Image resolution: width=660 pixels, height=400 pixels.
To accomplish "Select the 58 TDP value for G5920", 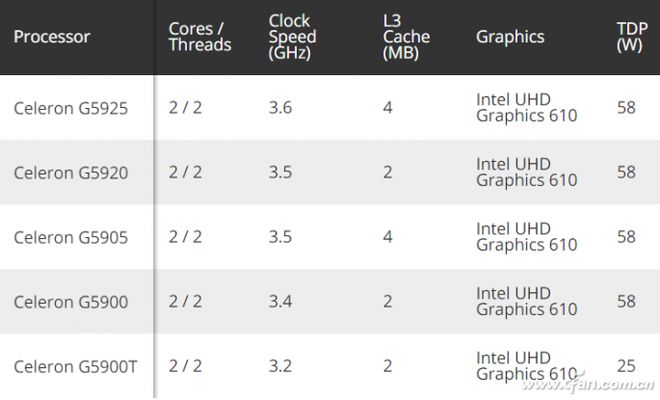I will (626, 172).
